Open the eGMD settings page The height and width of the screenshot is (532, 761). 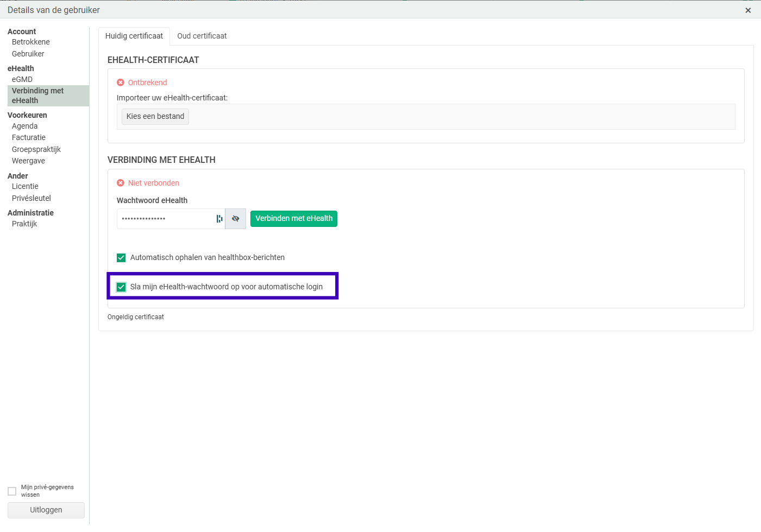tap(22, 79)
